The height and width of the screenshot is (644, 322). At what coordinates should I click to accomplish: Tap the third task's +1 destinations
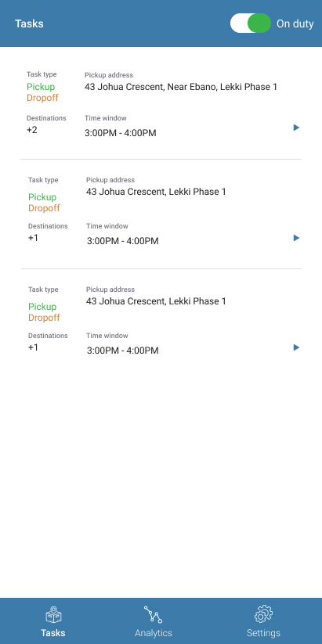[34, 347]
